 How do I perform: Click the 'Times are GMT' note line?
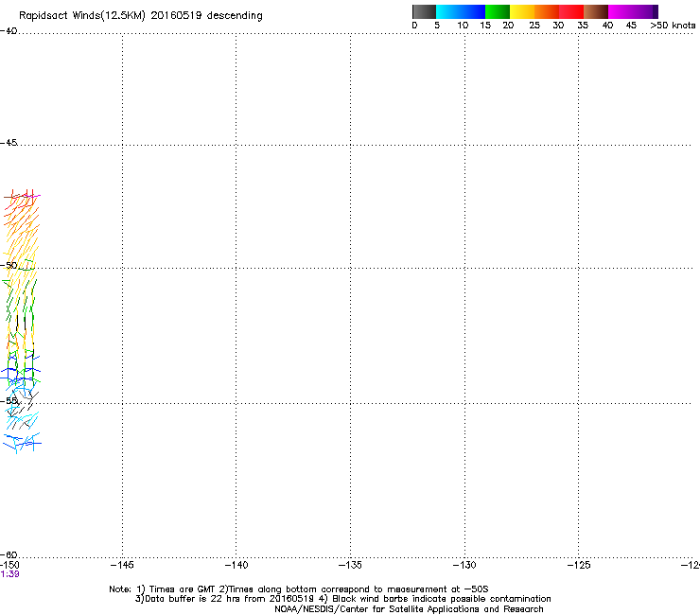coord(299,589)
